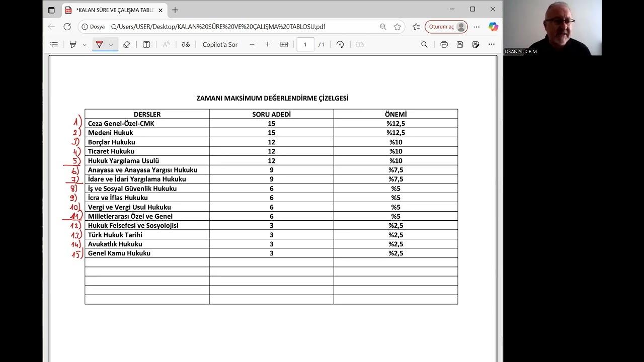Image resolution: width=644 pixels, height=362 pixels.
Task: Refresh the PDF page
Action: coord(67,27)
